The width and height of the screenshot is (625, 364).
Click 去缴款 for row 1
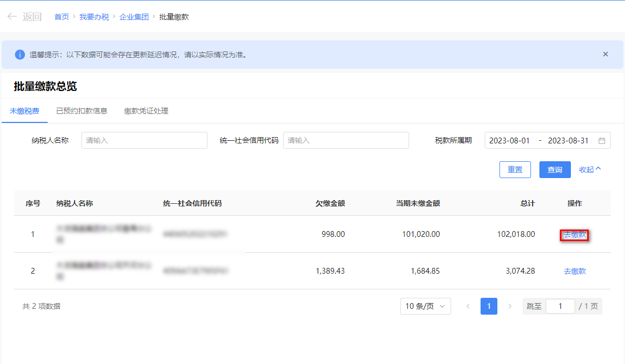click(575, 235)
